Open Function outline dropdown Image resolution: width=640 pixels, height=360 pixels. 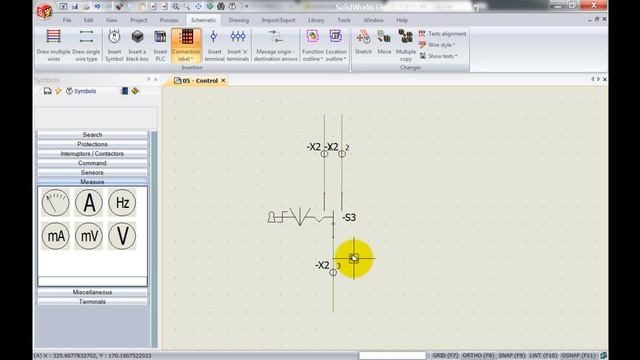coord(313,56)
